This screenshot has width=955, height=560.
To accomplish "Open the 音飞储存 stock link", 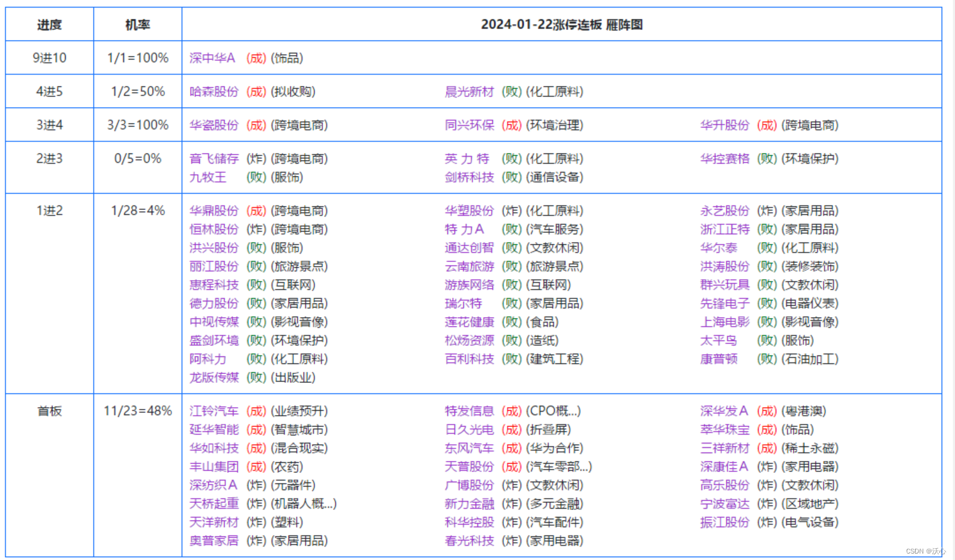I will click(214, 159).
